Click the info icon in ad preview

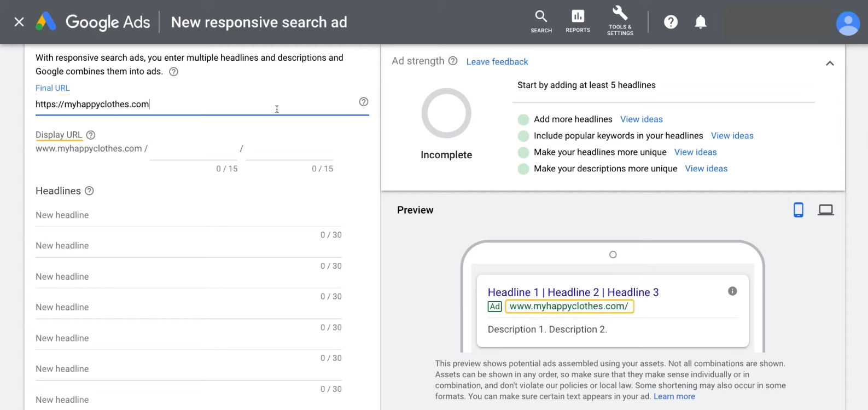[732, 291]
